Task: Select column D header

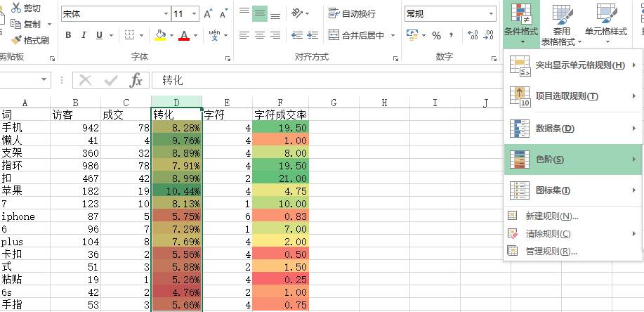Action: click(x=176, y=103)
